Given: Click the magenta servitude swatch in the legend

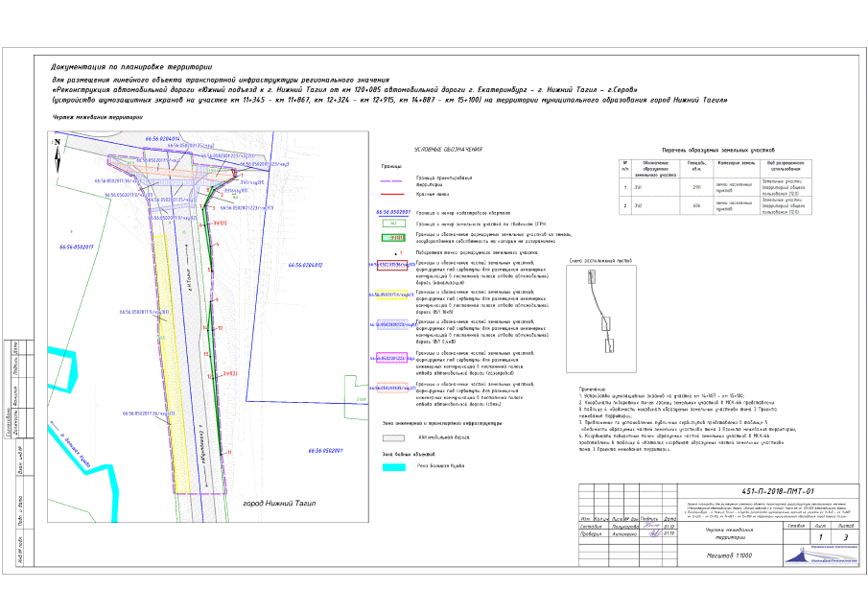Looking at the screenshot, I should click(392, 358).
